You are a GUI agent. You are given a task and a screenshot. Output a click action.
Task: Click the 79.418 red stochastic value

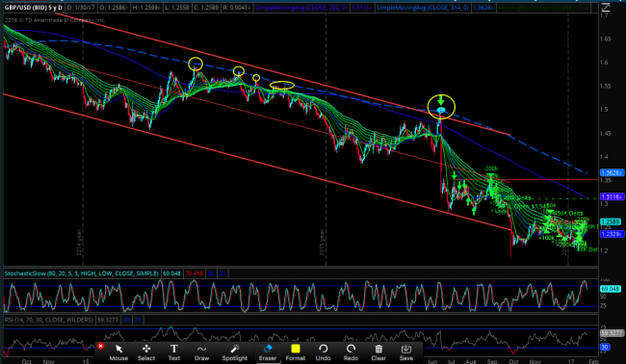coord(194,273)
